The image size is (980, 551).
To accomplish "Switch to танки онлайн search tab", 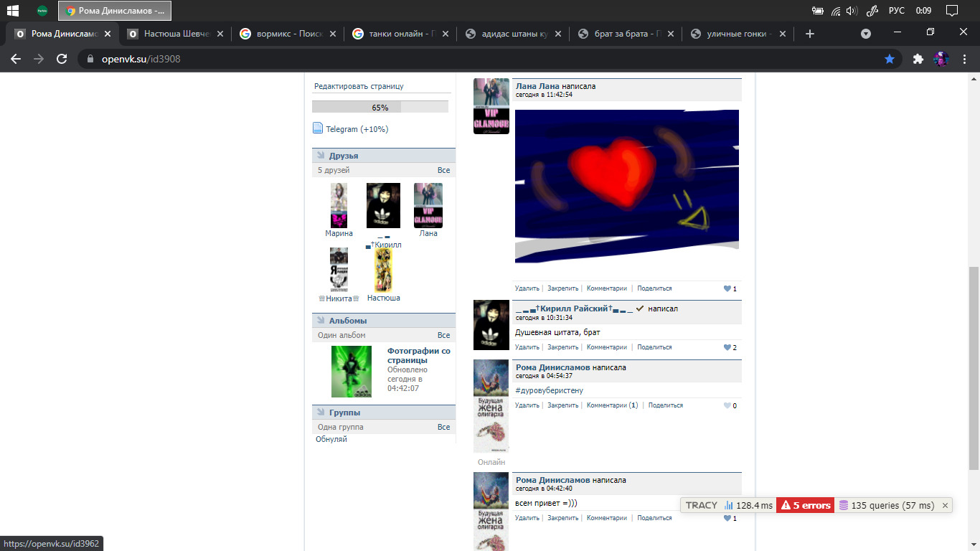I will (x=402, y=34).
